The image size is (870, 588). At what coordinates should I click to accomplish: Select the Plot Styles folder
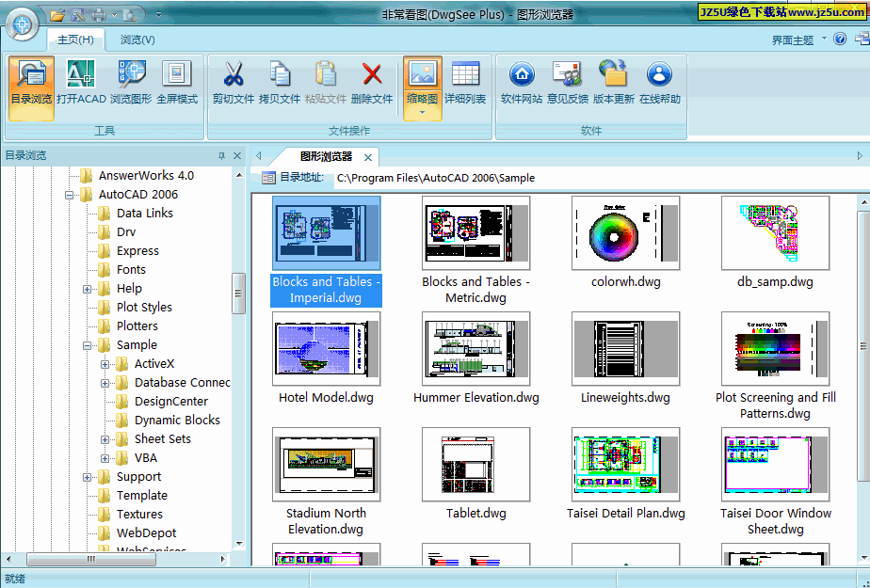click(144, 308)
